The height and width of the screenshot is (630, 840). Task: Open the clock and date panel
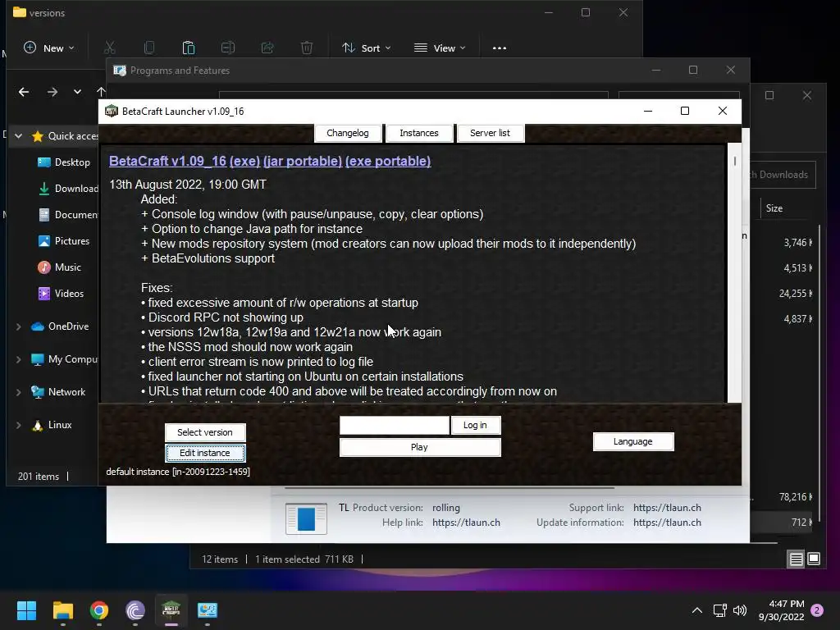[782, 610]
